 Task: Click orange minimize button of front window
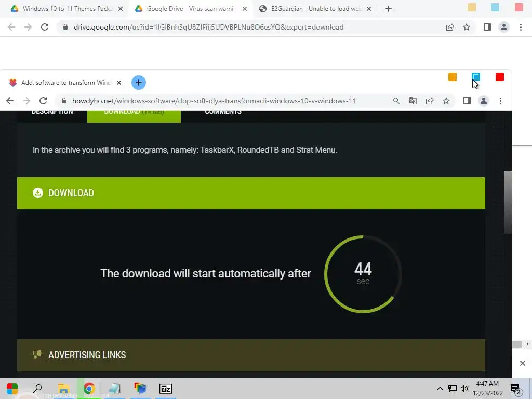[453, 77]
